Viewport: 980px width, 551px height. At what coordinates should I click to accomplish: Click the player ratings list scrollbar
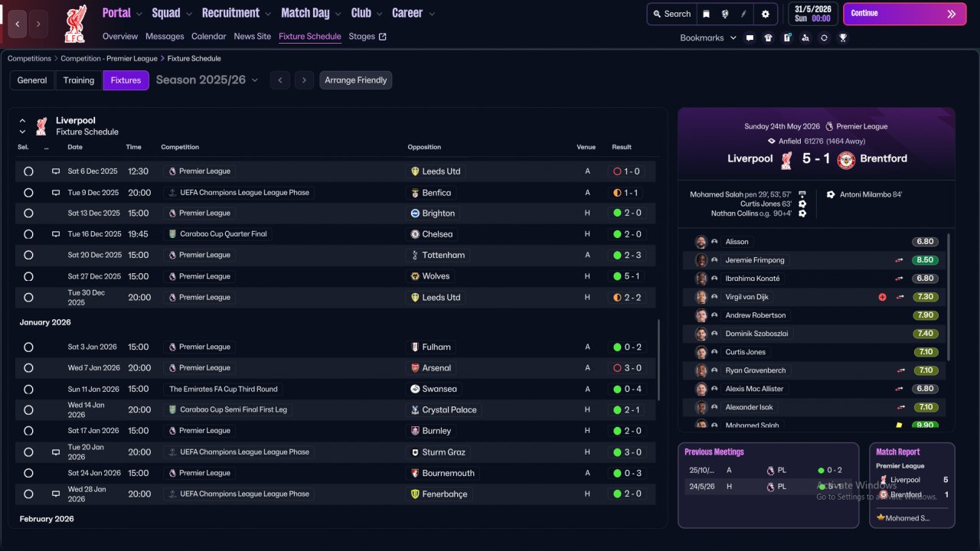949,297
